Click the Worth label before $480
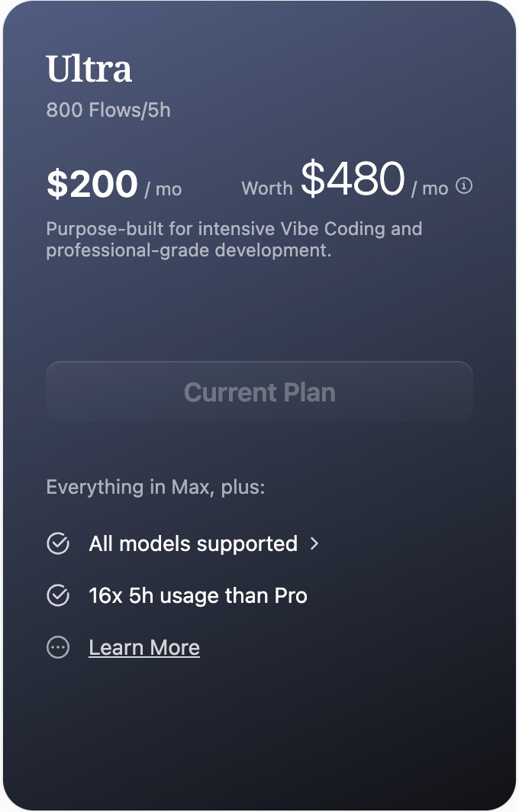 (267, 188)
